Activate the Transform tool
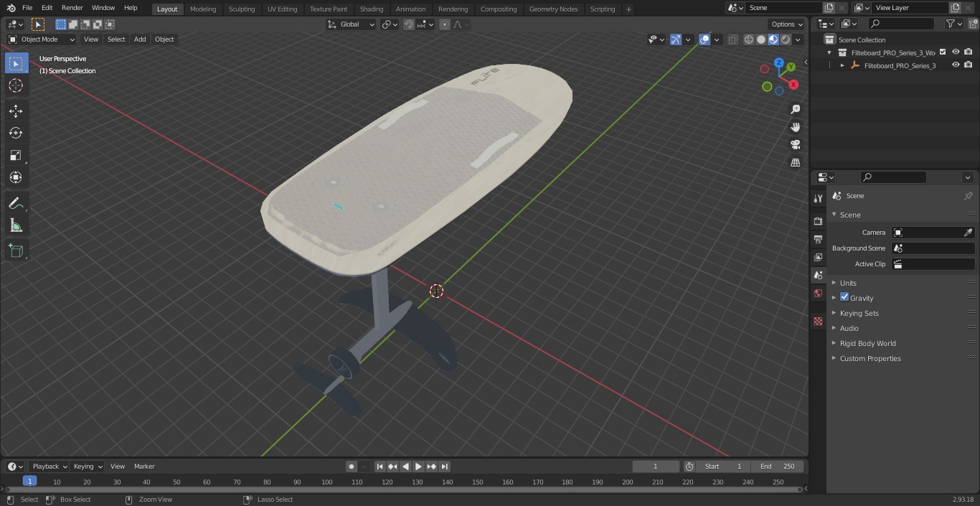The width and height of the screenshot is (980, 506). coord(16,177)
